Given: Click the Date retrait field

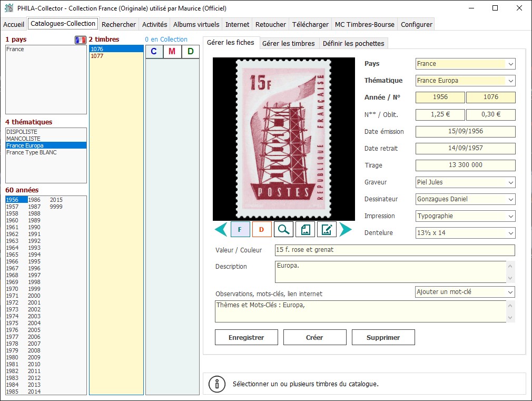Looking at the screenshot, I should [466, 149].
